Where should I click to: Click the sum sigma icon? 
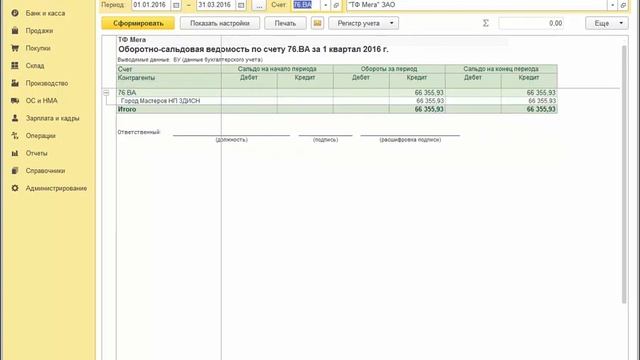486,23
